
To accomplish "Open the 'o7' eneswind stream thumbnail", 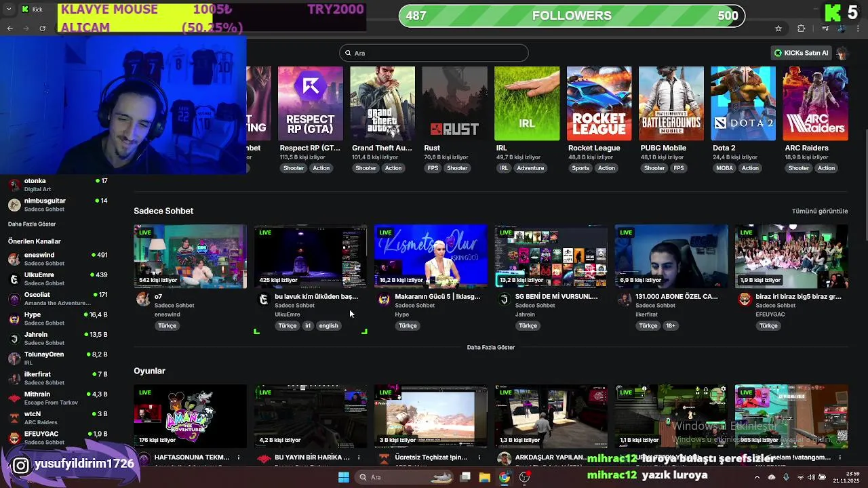I will coord(190,256).
